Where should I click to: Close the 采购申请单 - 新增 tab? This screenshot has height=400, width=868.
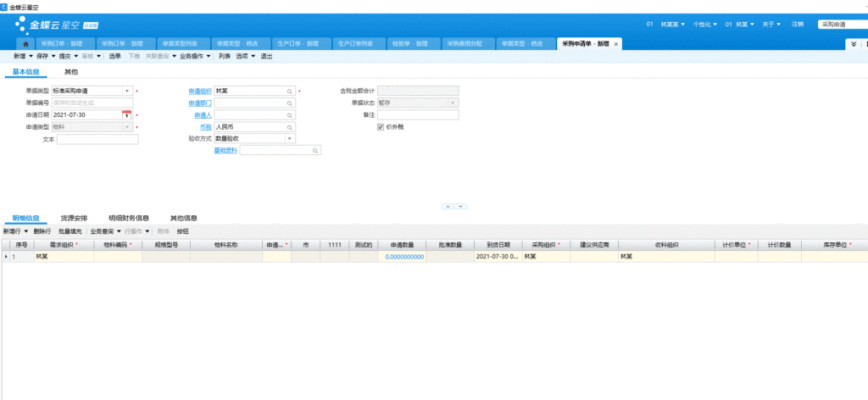(x=616, y=43)
